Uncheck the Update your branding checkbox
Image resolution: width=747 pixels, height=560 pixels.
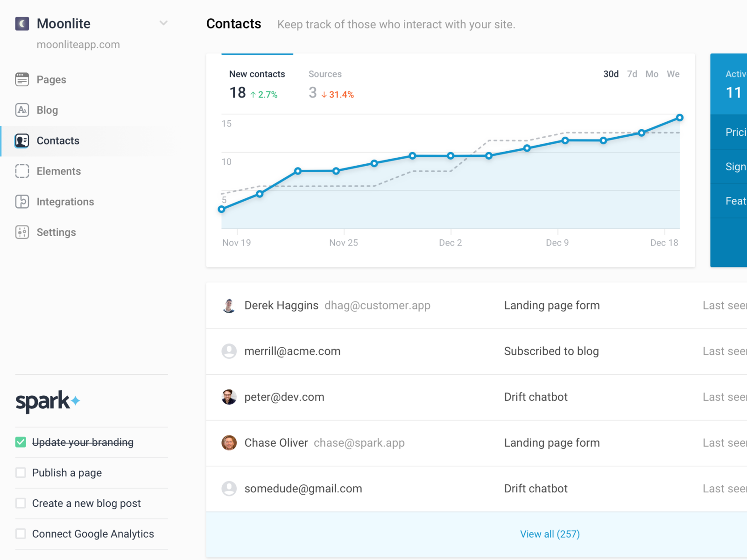[x=21, y=442]
